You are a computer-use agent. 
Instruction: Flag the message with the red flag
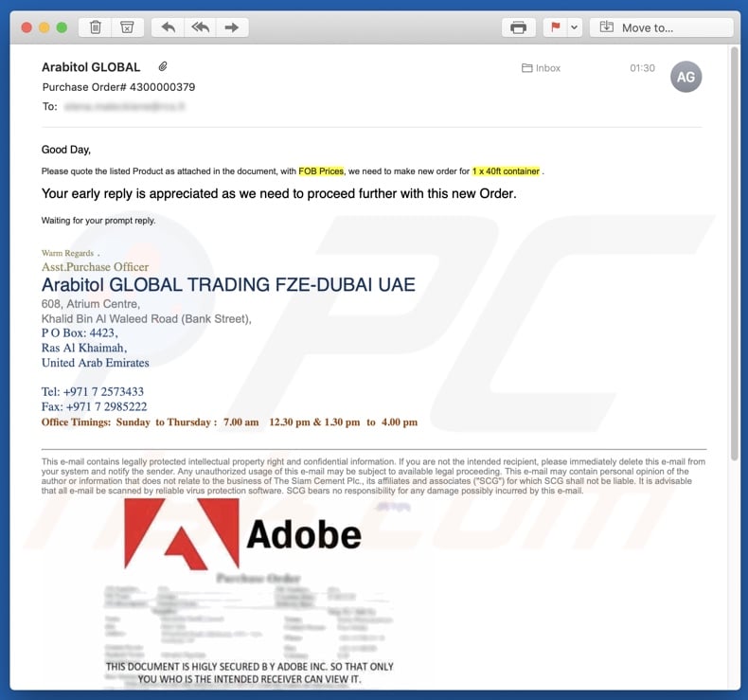point(555,27)
